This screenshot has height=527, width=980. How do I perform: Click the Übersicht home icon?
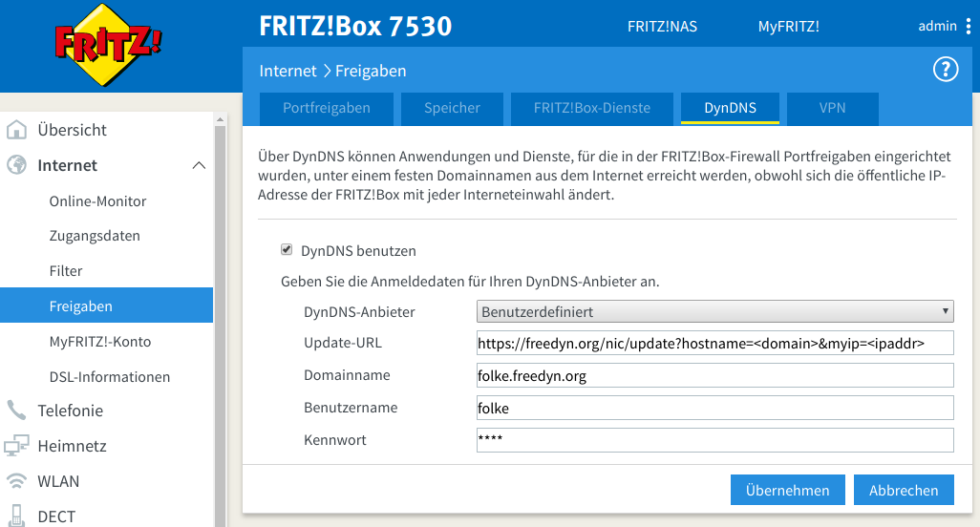[16, 130]
